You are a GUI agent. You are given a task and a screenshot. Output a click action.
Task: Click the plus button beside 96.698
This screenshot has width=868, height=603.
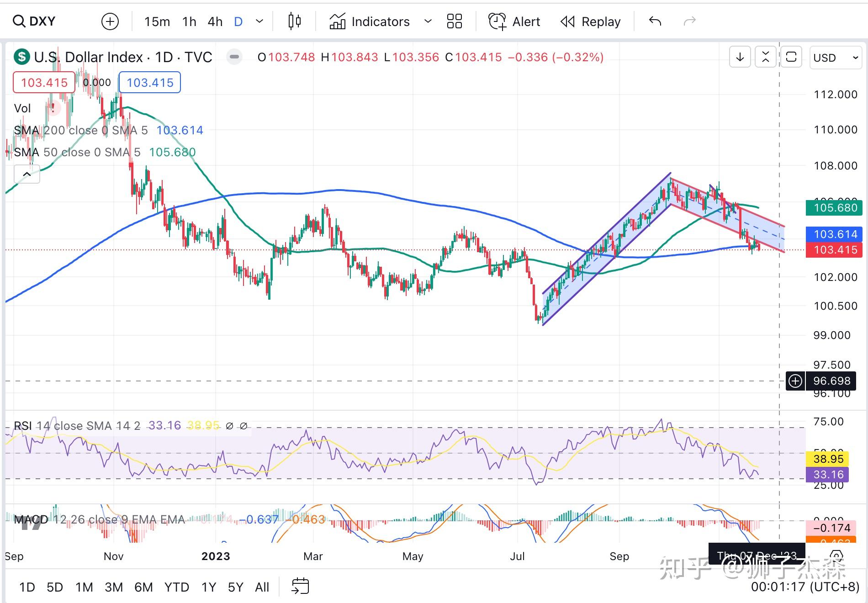click(795, 381)
